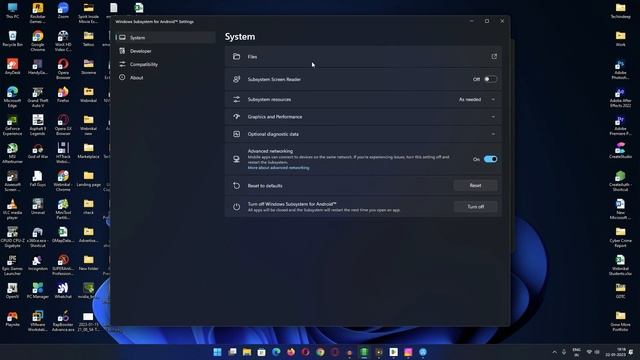Select God of War desktop shortcut
640x360 pixels.
click(38, 151)
